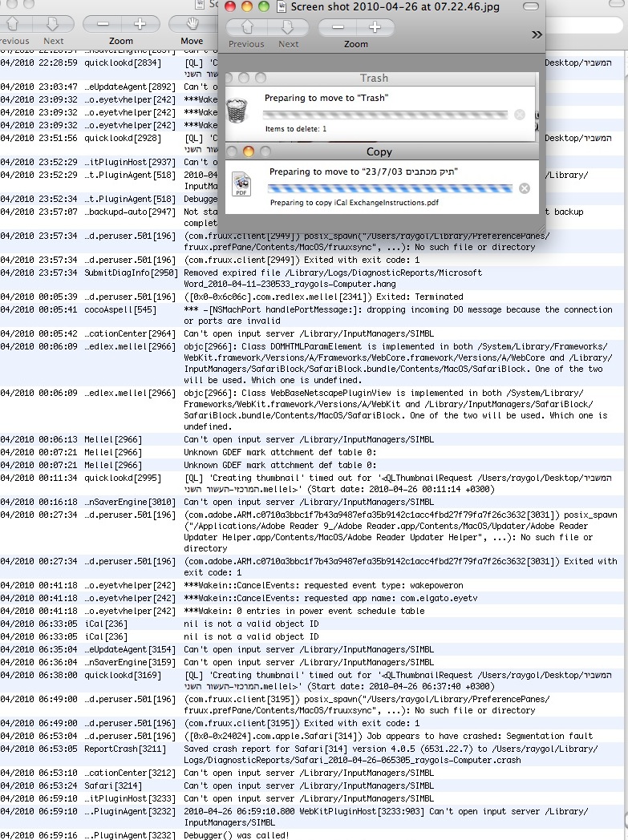Select the 'ReportCrash[3211]' process name
Image resolution: width=628 pixels, height=840 pixels.
click(x=125, y=749)
